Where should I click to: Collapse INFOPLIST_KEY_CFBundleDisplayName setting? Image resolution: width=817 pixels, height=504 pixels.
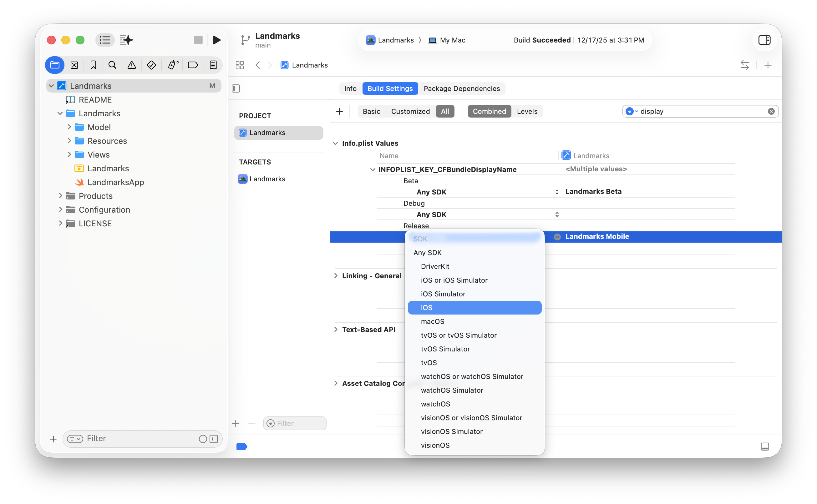(373, 169)
